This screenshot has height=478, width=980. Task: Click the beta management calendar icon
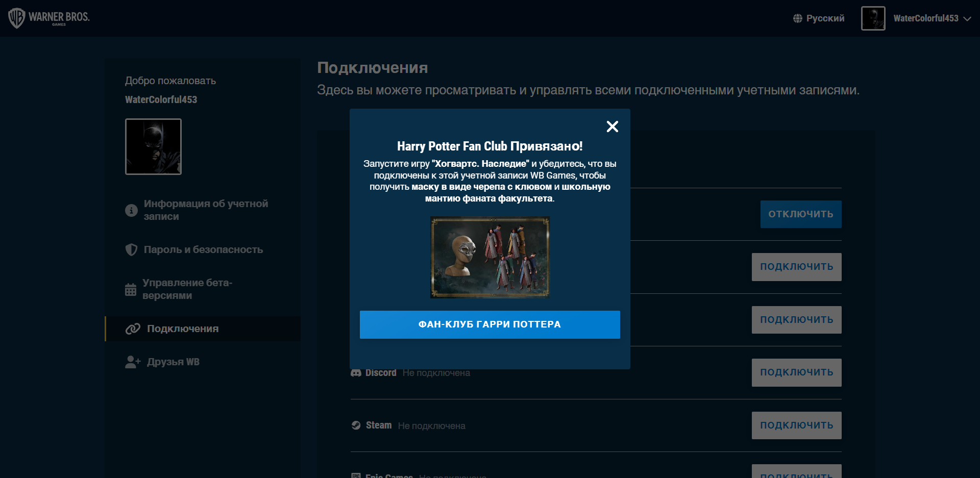pyautogui.click(x=131, y=290)
